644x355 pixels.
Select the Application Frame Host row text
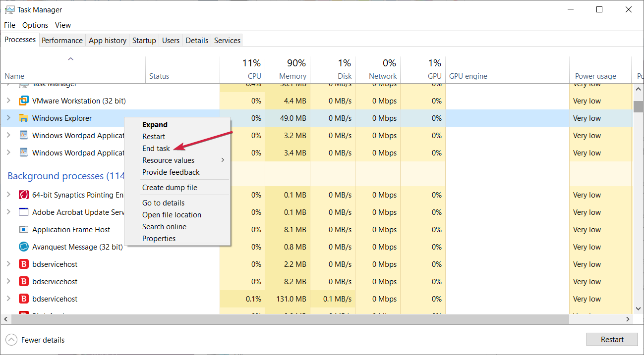[x=71, y=230]
